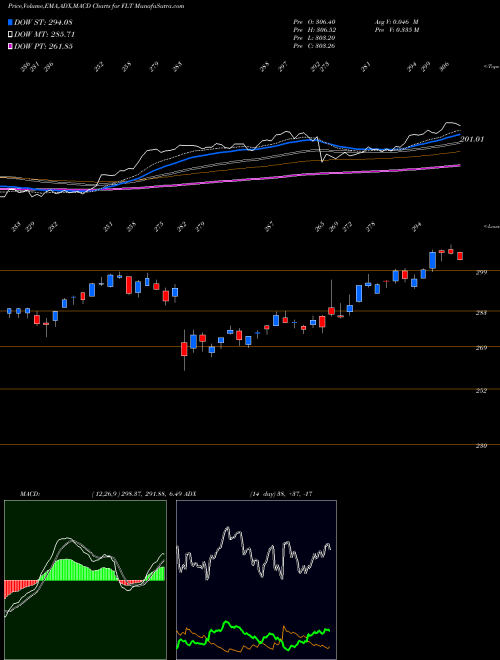Select the 'DOW PT: 261.83' label
The image size is (500, 660).
(x=43, y=46)
